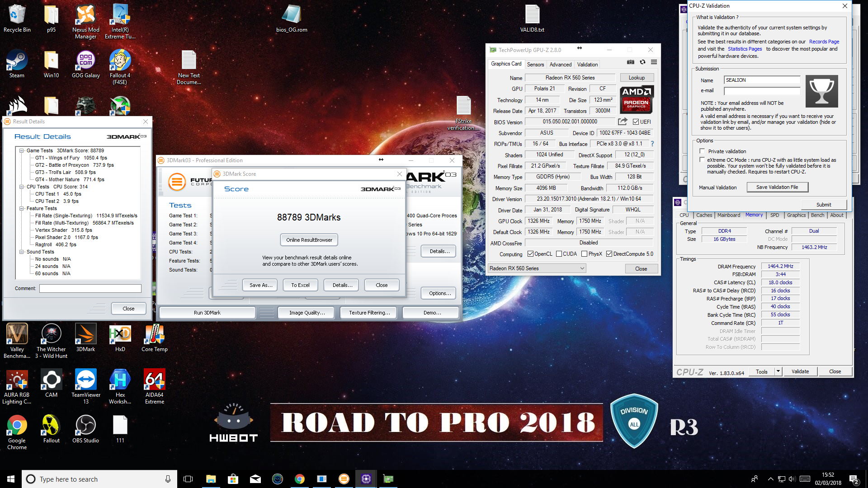Viewport: 868px width, 488px height.
Task: Open Bench tab in CPU-Z
Action: 817,215
